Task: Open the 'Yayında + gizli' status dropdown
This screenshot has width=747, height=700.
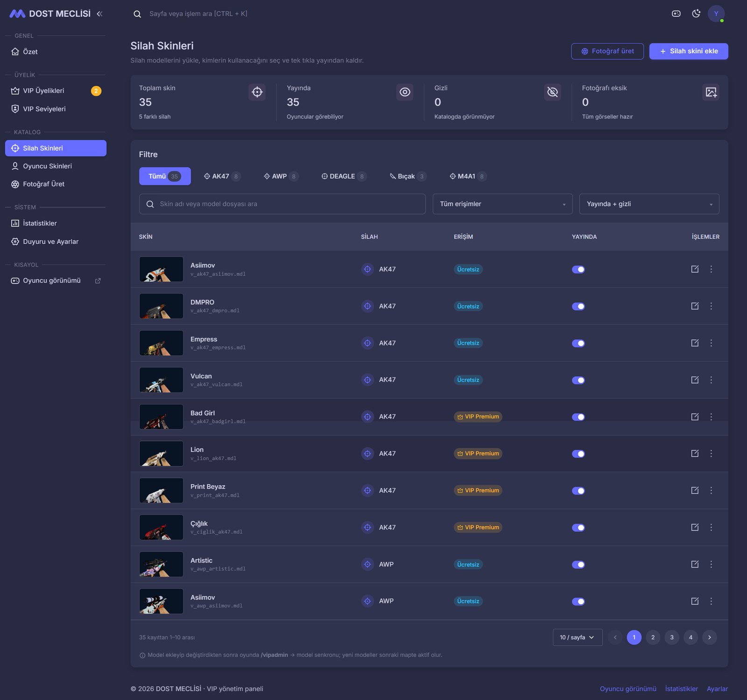Action: [x=649, y=204]
